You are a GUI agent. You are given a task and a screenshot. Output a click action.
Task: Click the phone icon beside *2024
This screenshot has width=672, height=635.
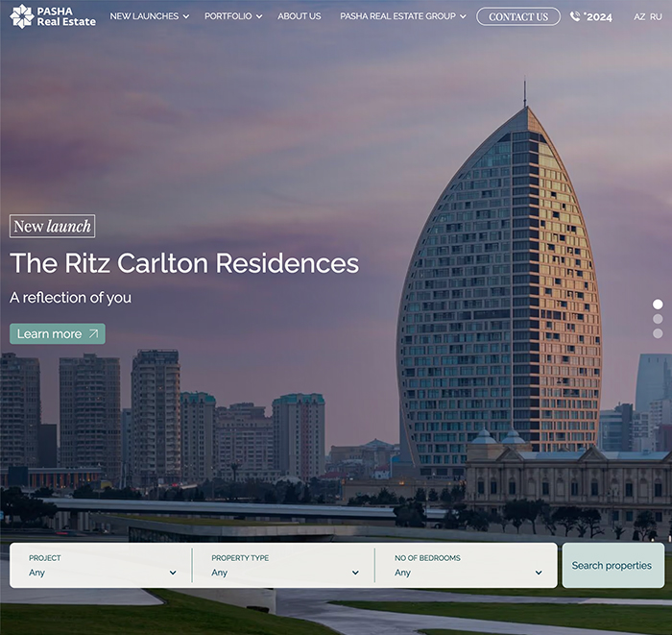coord(575,16)
